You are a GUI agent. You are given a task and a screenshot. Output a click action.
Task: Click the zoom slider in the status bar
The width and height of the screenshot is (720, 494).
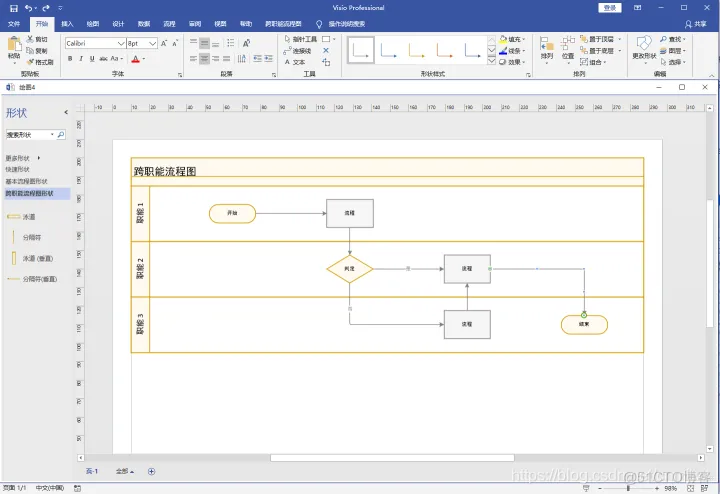(628, 488)
